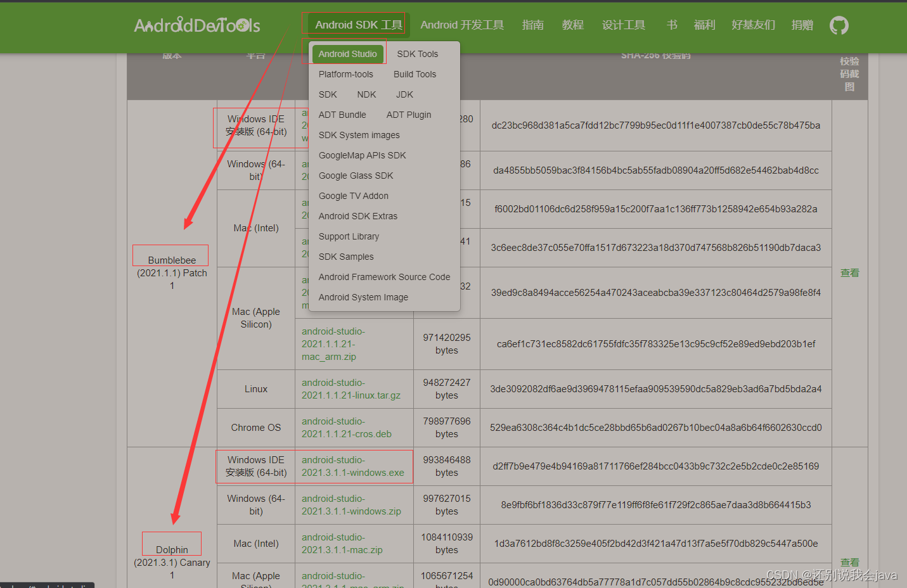The width and height of the screenshot is (907, 588).
Task: Open the 捐赠 nav item
Action: pos(802,25)
